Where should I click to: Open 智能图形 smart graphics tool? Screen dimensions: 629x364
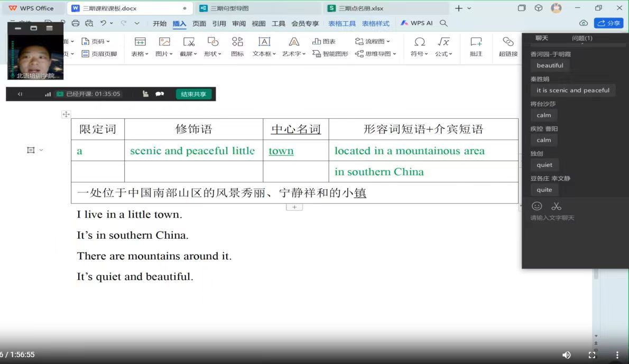330,54
